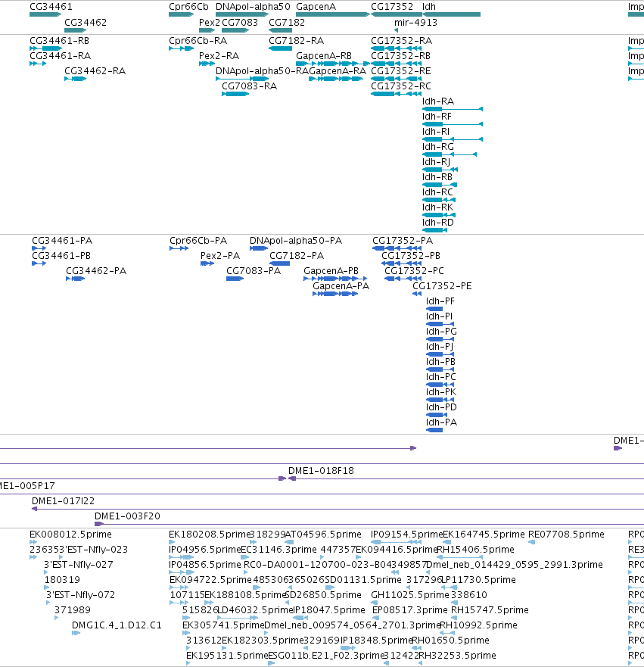Screen dimensions: 644x667
Task: Click the Idh-RF transcript
Action: 453,124
